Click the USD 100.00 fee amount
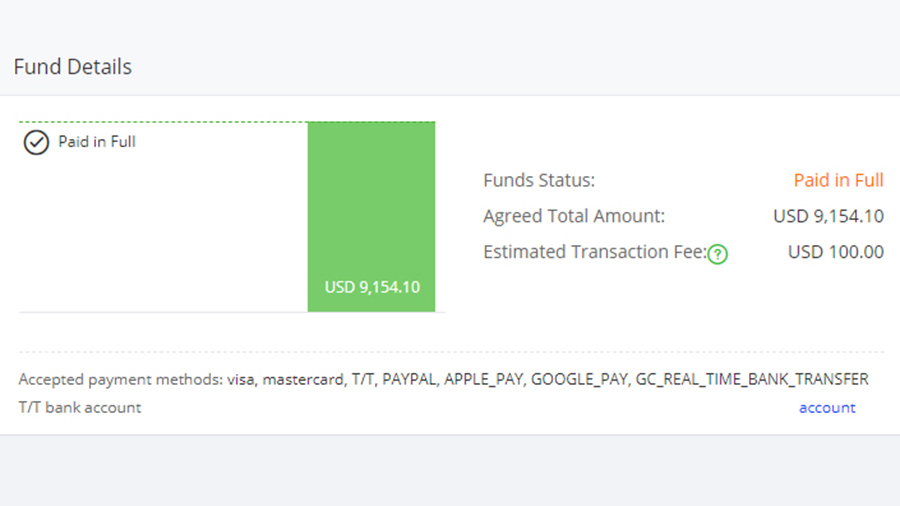The image size is (900, 506). pyautogui.click(x=835, y=252)
